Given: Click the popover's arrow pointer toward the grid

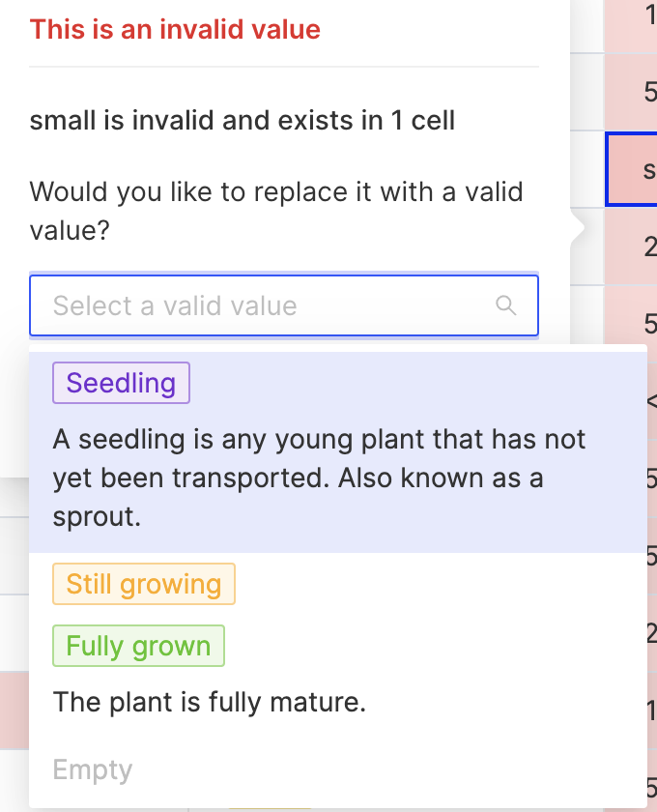Looking at the screenshot, I should pyautogui.click(x=577, y=227).
